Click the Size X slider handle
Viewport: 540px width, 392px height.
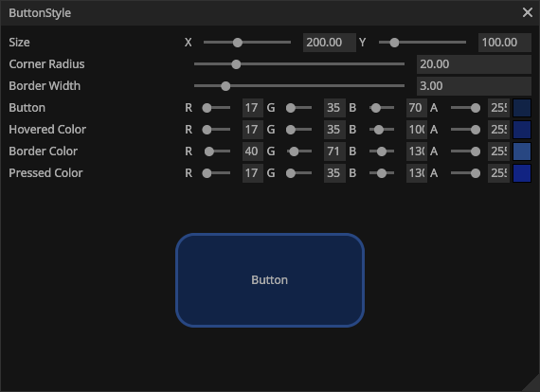pos(237,43)
